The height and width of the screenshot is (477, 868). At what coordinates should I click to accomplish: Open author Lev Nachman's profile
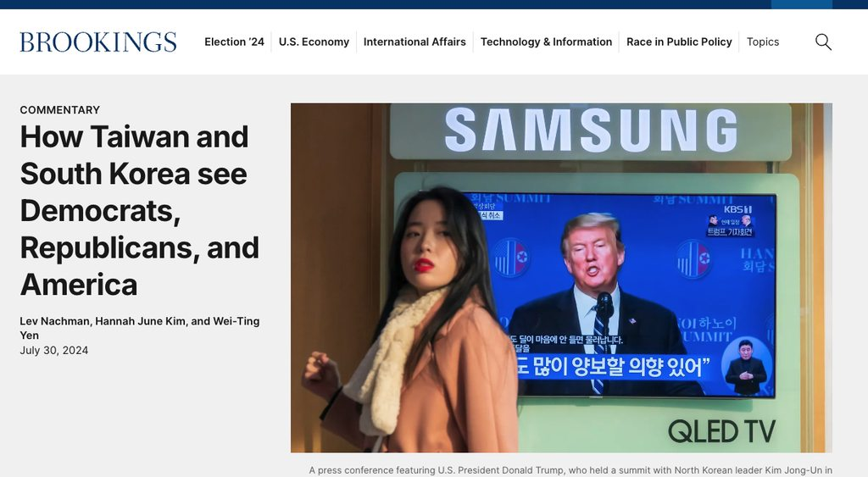(55, 321)
